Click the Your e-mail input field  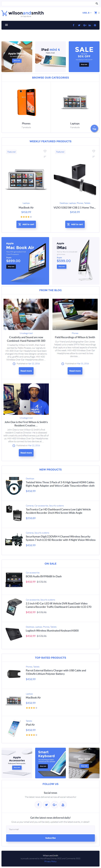pyautogui.click(x=50, y=829)
